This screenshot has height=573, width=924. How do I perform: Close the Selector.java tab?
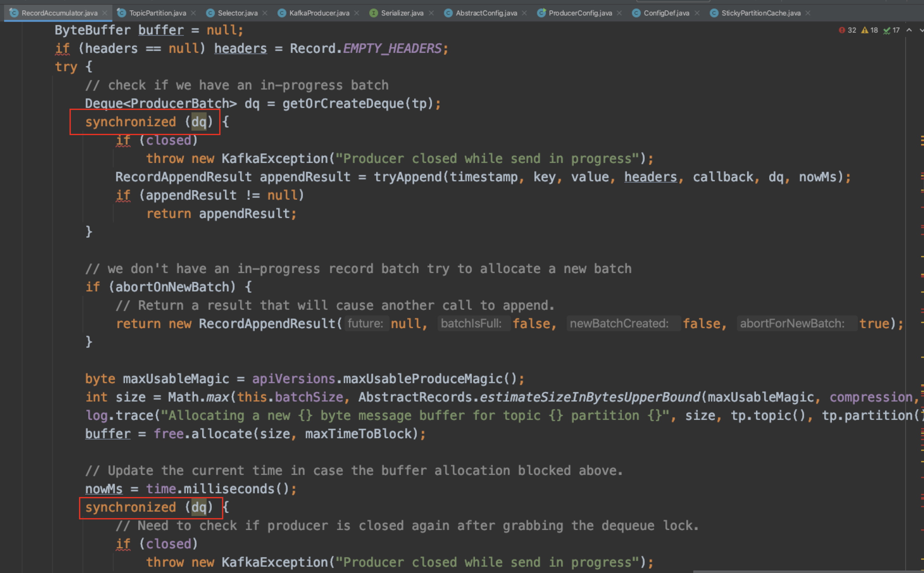pos(265,13)
